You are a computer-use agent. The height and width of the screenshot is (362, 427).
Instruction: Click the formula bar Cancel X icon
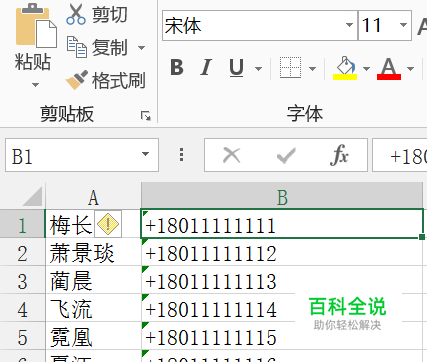232,155
